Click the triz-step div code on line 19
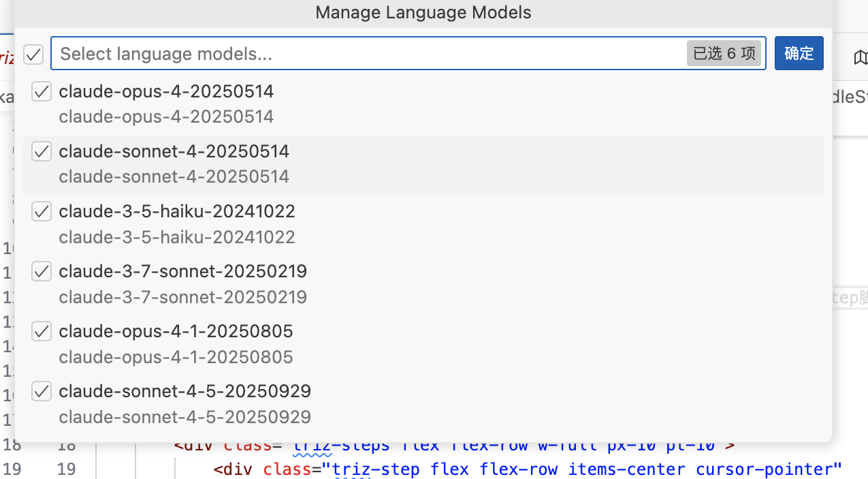This screenshot has width=868, height=479. 528,469
